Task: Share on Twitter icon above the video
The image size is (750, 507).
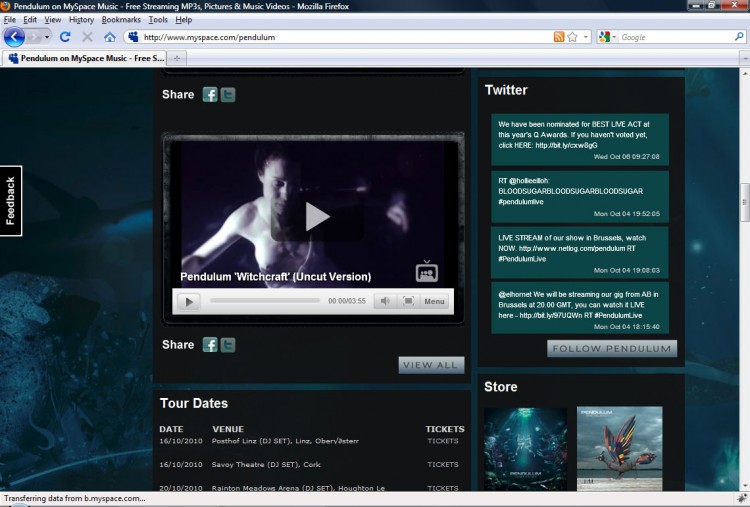Action: (x=228, y=95)
